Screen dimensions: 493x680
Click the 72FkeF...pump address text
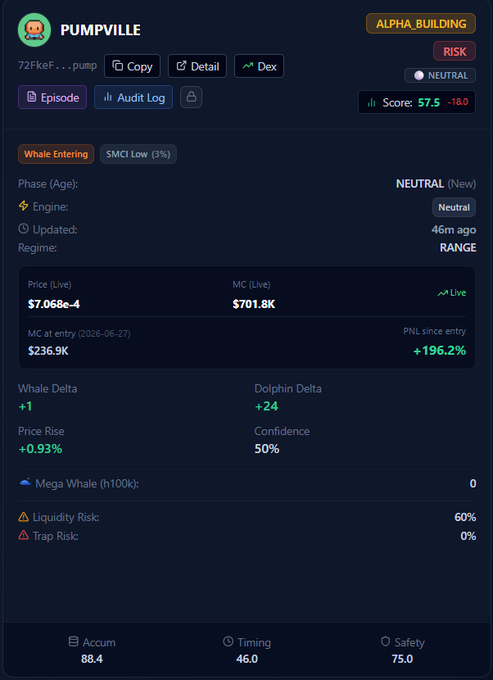pos(57,66)
